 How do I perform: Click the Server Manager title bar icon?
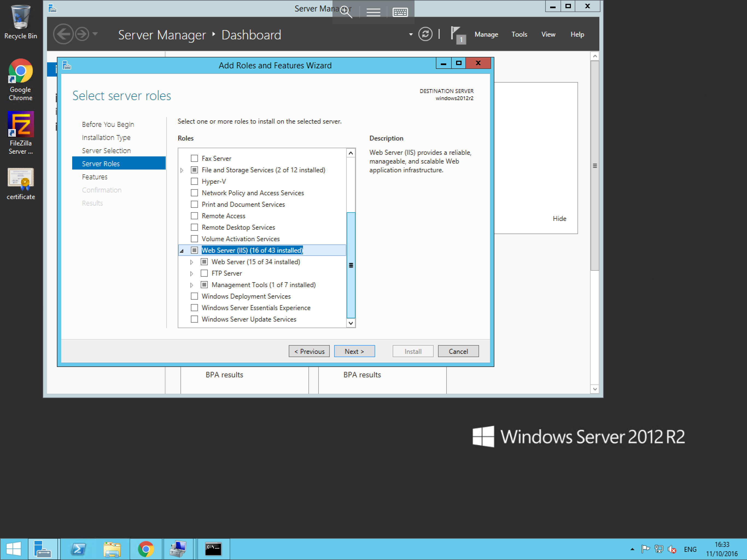coord(52,8)
